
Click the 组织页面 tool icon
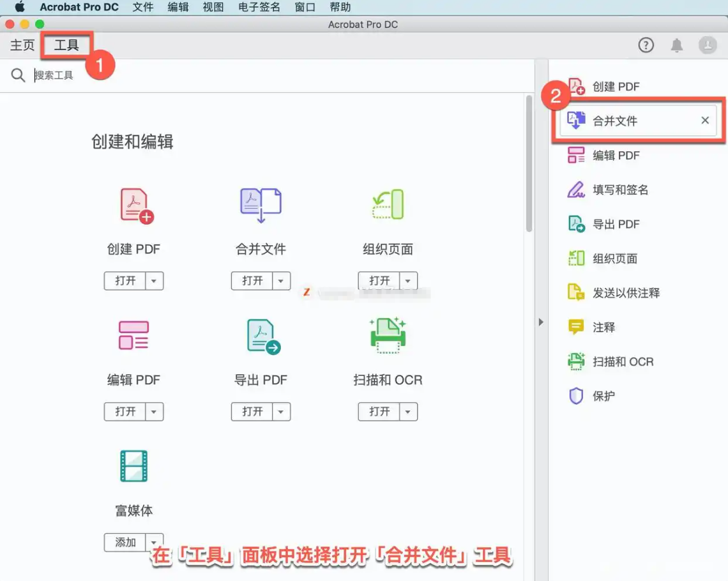[x=387, y=204]
